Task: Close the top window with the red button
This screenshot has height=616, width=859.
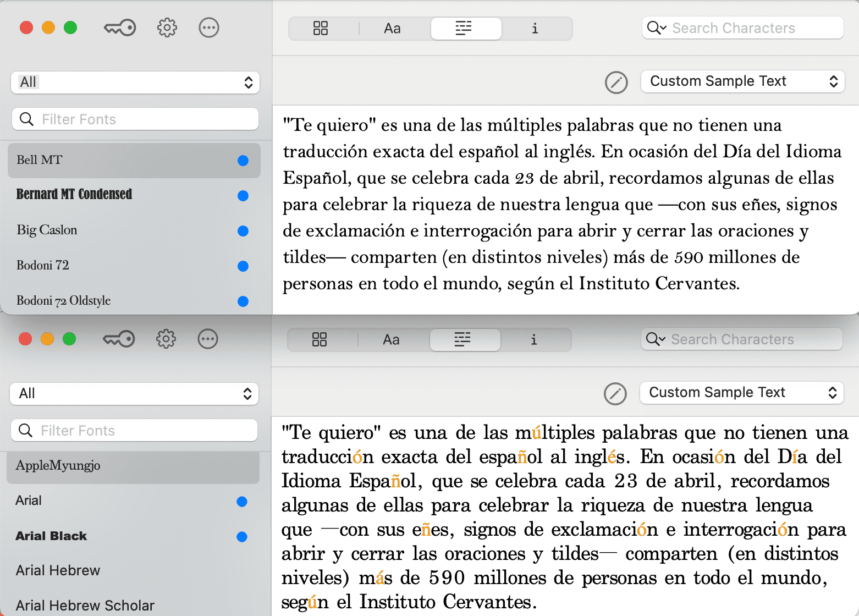Action: click(26, 28)
